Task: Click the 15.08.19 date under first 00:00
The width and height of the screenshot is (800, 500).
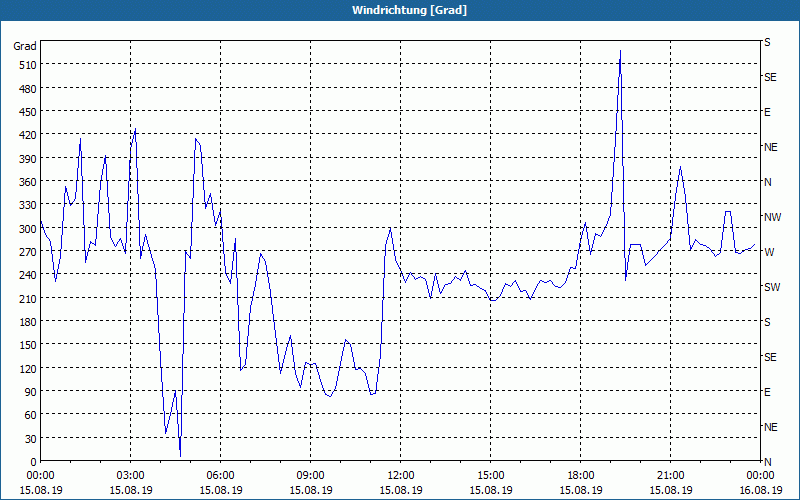Action: pyautogui.click(x=41, y=490)
